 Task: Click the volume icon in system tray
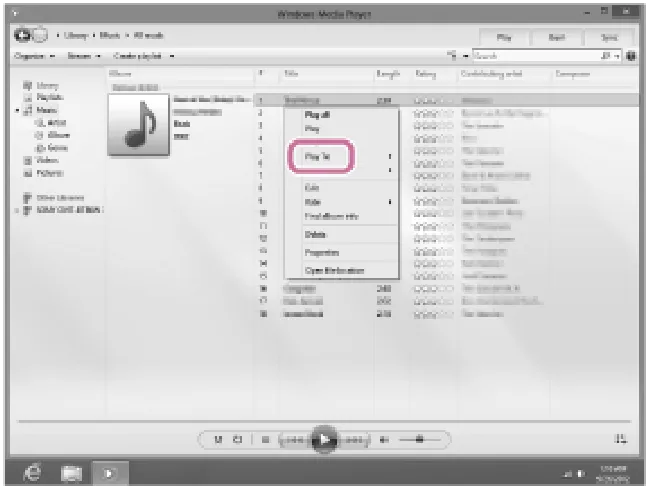point(581,474)
